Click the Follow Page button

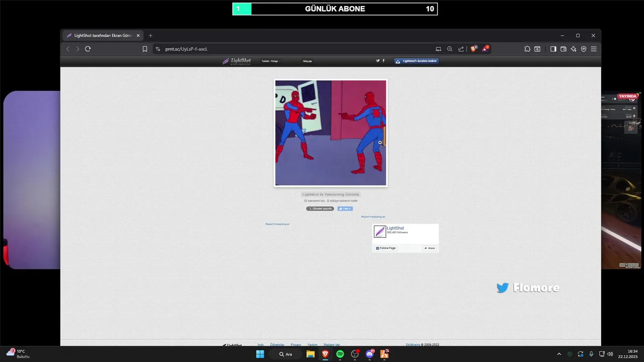coord(386,248)
